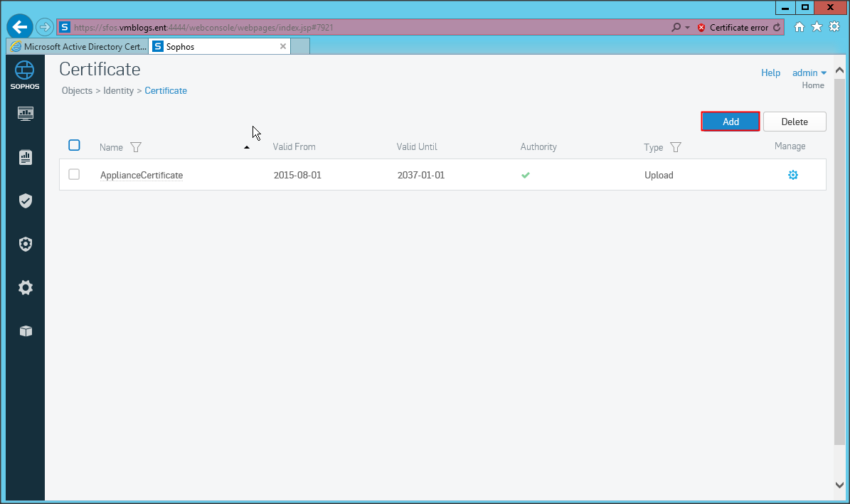Click the manage gear for ApplianceCertificate

[x=792, y=175]
